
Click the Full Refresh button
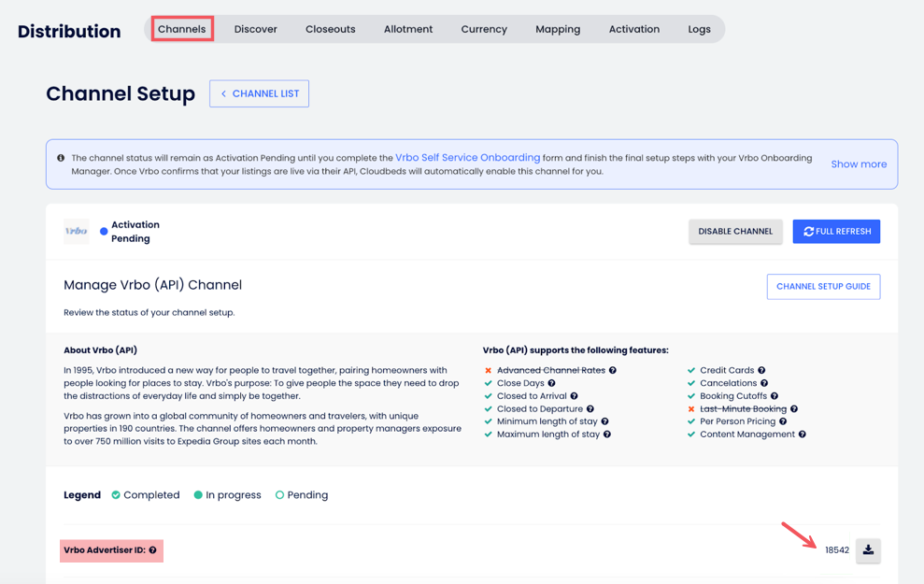pos(836,232)
